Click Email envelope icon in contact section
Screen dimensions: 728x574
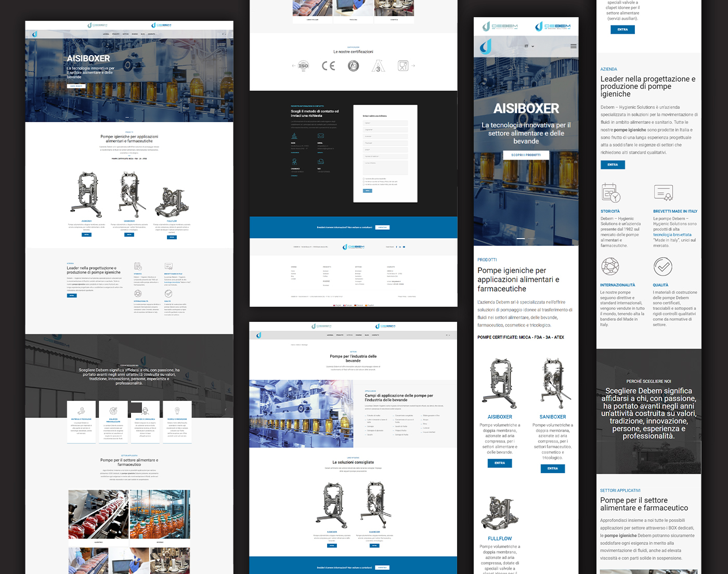(x=321, y=136)
